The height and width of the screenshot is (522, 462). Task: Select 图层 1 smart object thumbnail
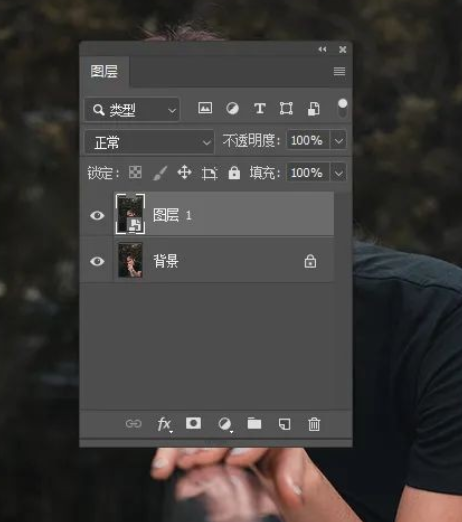click(x=130, y=214)
